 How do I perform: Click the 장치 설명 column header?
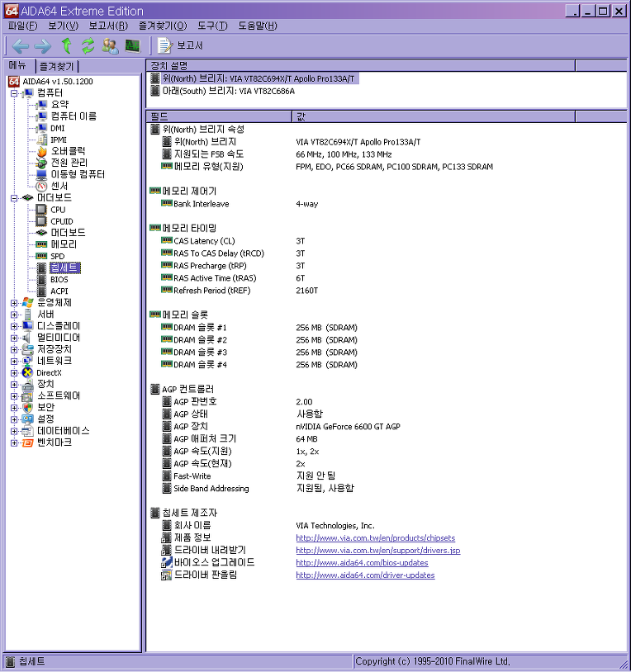tap(360, 65)
